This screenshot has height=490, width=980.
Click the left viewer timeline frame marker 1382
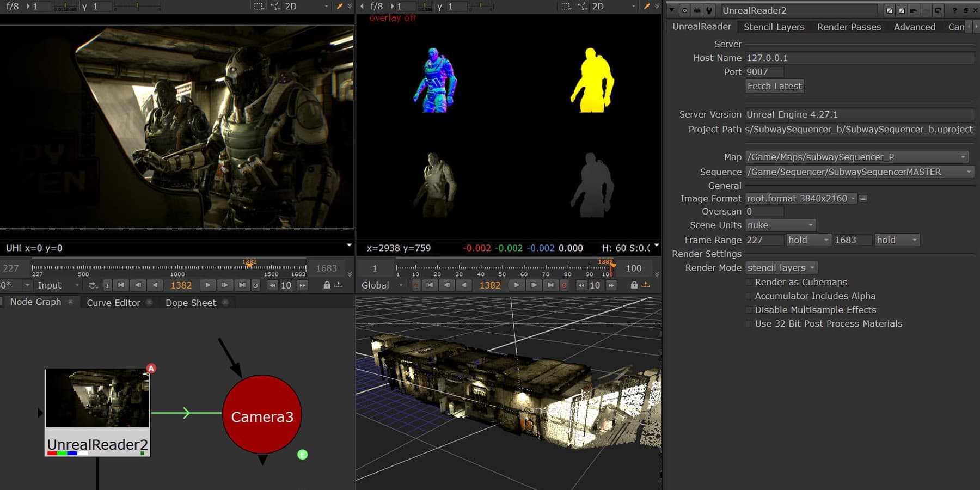(249, 264)
